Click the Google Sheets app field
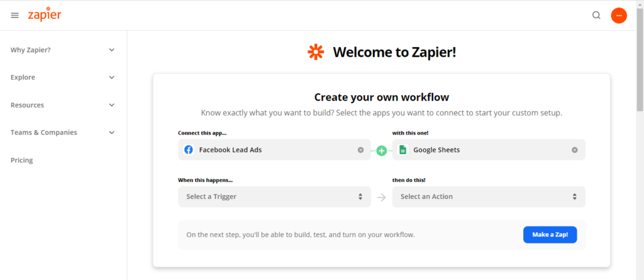This screenshot has height=280, width=644. click(x=489, y=150)
